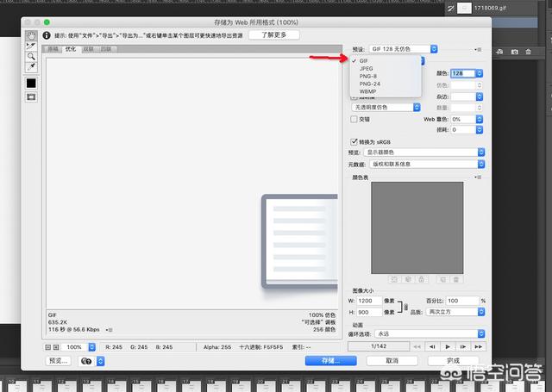The image size is (552, 392).
Task: Select the Slice Select tool
Action: point(31,46)
